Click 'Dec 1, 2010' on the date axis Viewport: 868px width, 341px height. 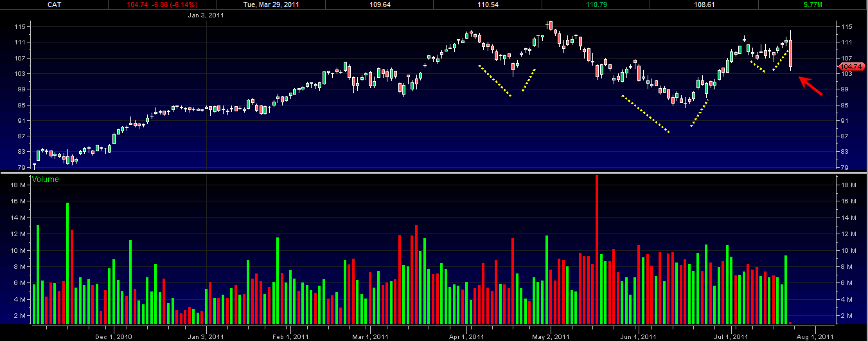coord(113,336)
